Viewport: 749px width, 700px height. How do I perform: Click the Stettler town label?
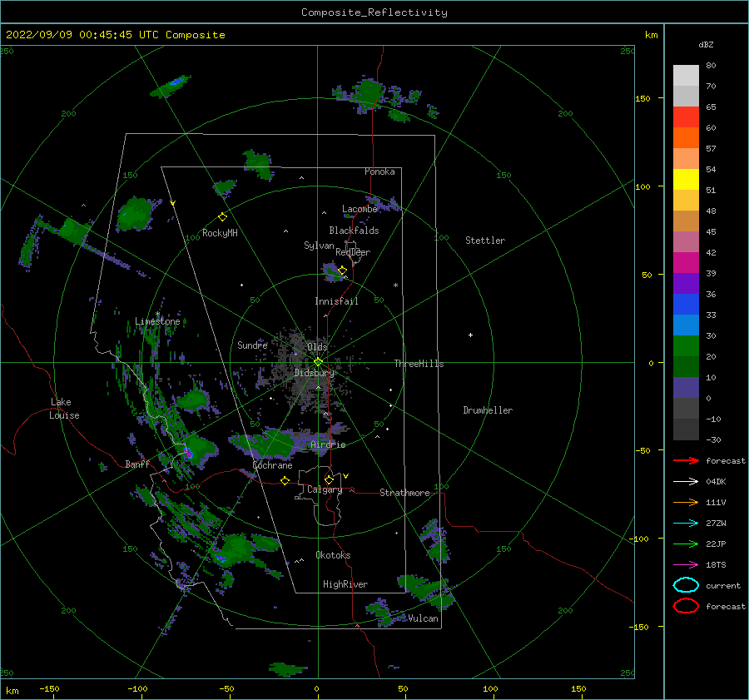(x=485, y=241)
